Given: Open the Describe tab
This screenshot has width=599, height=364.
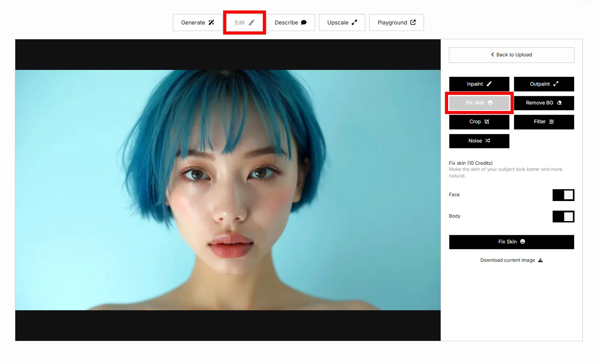Looking at the screenshot, I should [x=291, y=22].
